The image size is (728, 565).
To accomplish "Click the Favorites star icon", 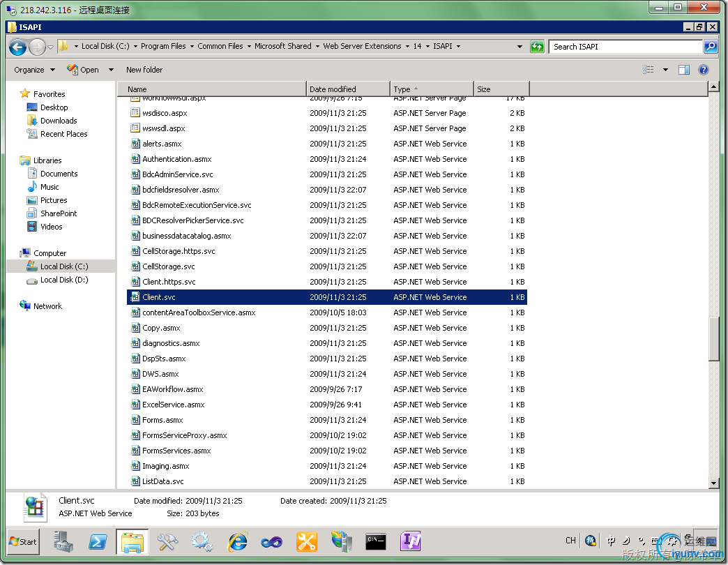I will [x=24, y=93].
